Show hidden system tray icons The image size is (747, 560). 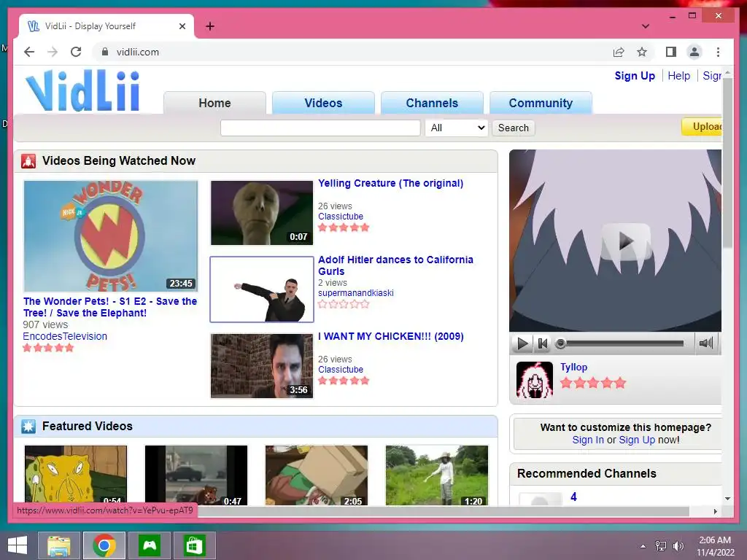(643, 546)
